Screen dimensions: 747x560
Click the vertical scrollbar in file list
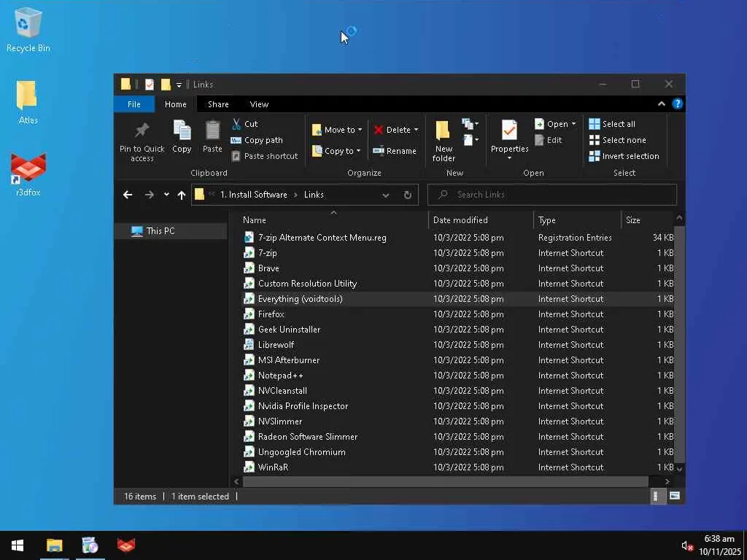(679, 343)
